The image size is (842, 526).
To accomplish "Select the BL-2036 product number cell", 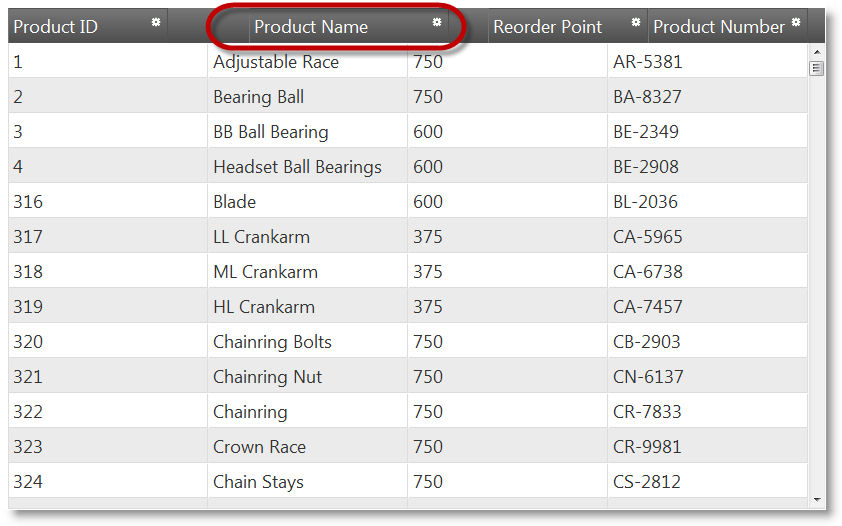I will pyautogui.click(x=645, y=202).
